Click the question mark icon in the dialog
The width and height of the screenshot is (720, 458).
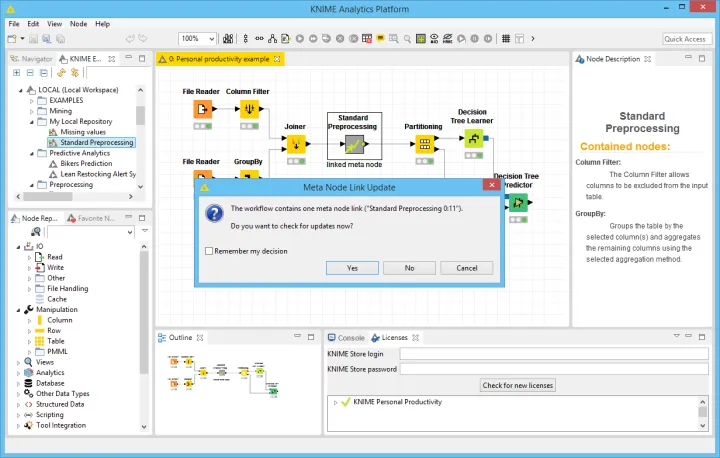214,214
